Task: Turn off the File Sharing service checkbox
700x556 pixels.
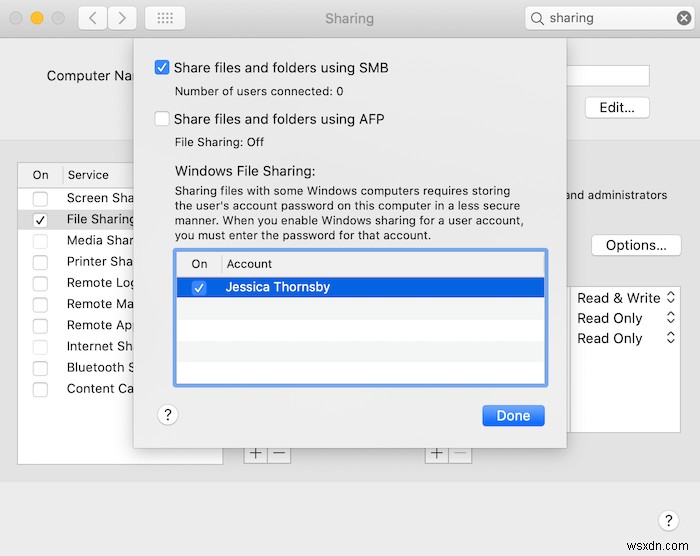Action: point(40,220)
